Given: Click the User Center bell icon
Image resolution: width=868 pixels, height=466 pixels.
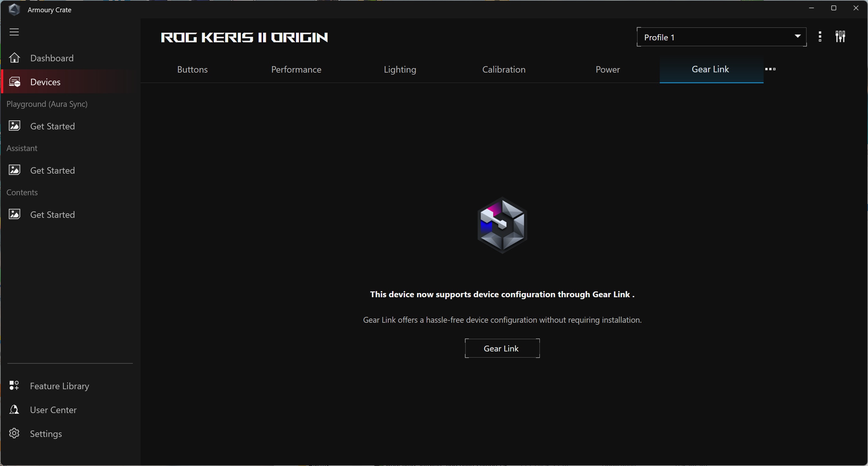Looking at the screenshot, I should (14, 409).
